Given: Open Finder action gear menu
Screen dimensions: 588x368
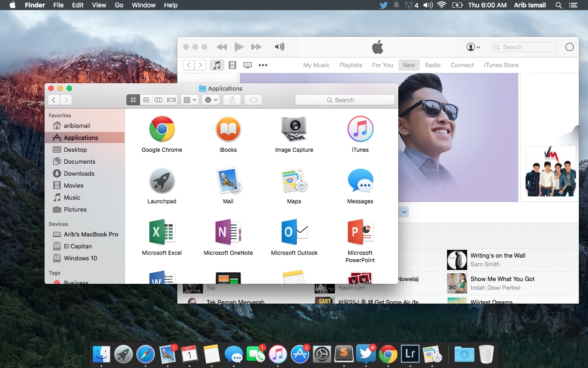Looking at the screenshot, I should tap(211, 100).
